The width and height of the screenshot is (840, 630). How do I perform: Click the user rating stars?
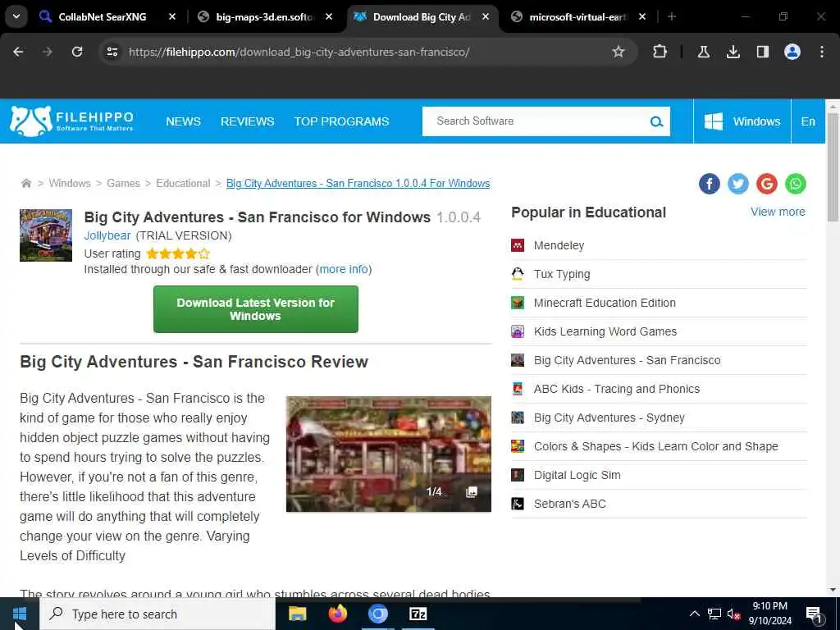(178, 253)
